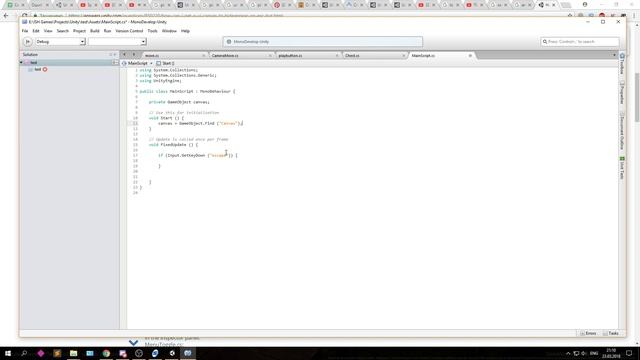Click the 'using UnityEngine;' code line
This screenshot has height=360, width=640.
pyautogui.click(x=160, y=81)
